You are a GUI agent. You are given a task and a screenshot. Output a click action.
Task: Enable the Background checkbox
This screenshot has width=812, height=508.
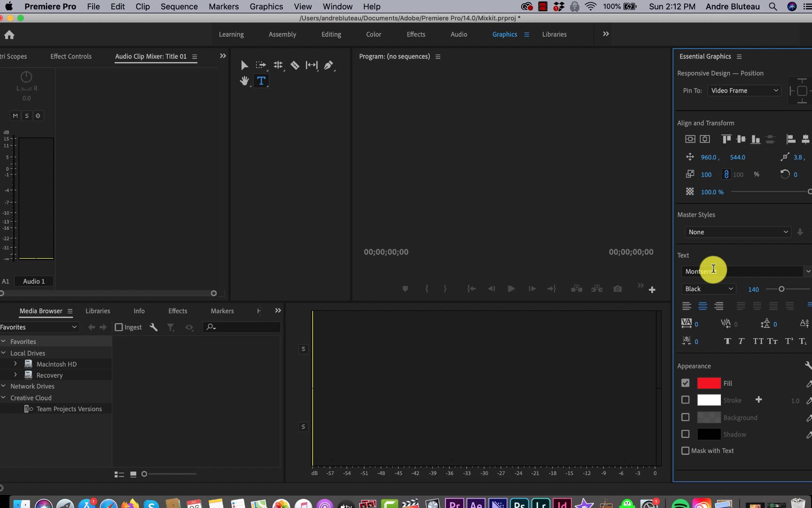(686, 417)
